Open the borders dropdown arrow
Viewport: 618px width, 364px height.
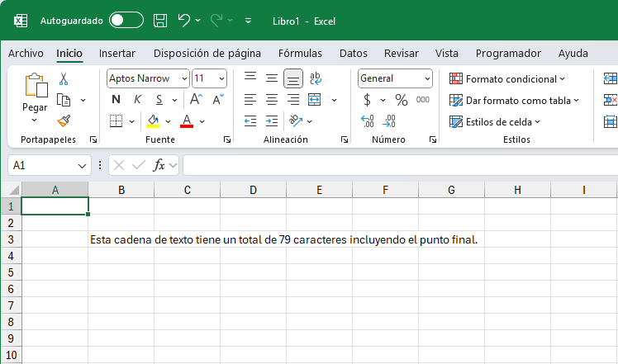click(x=131, y=121)
